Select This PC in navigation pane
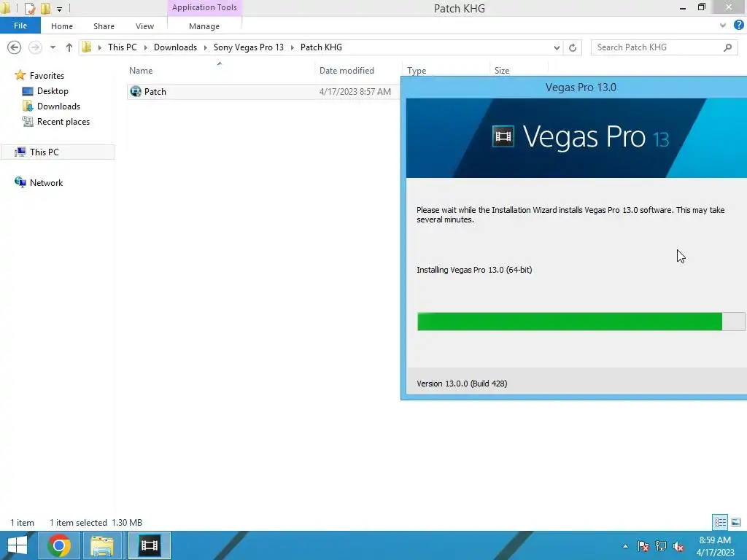747x560 pixels. coord(44,152)
